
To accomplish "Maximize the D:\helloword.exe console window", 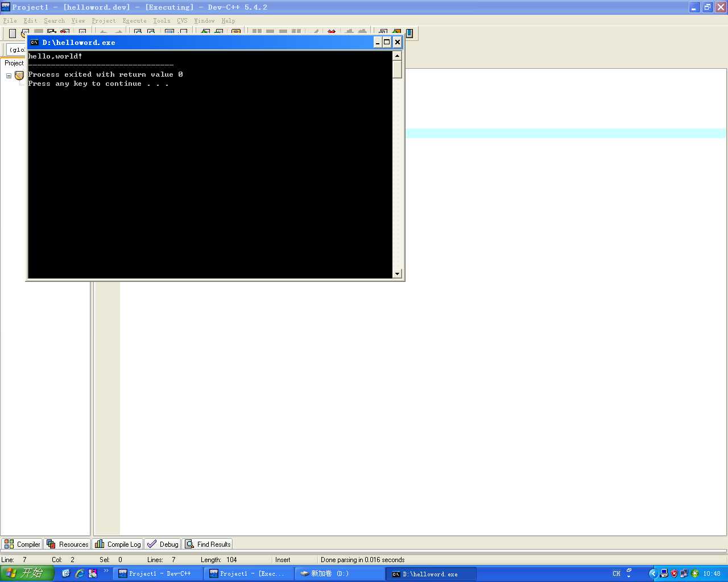I will (387, 42).
